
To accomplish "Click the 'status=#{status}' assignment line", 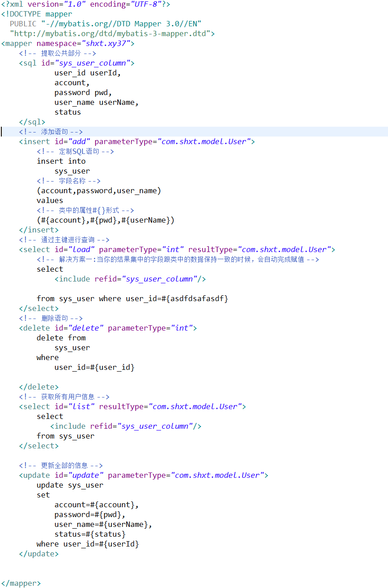I will point(90,534).
